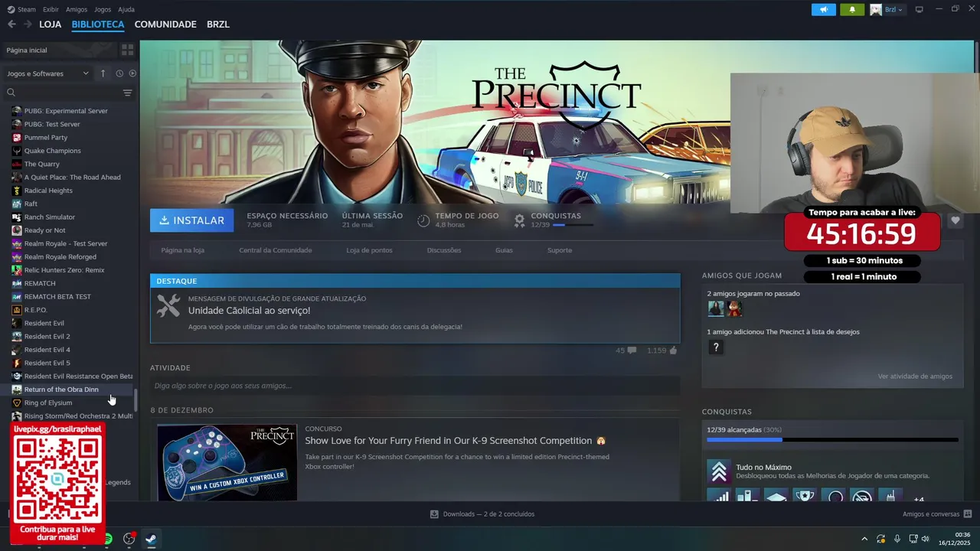Open the OBS Studio taskbar icon

[129, 539]
